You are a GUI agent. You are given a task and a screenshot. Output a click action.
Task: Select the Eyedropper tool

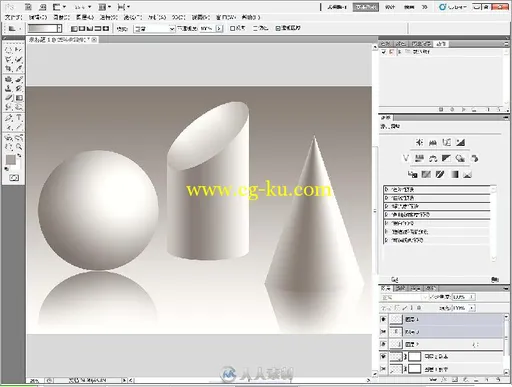18,69
